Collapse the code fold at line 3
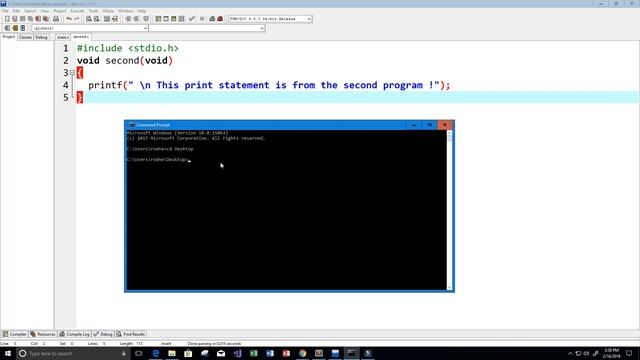640x360 pixels. (x=72, y=73)
